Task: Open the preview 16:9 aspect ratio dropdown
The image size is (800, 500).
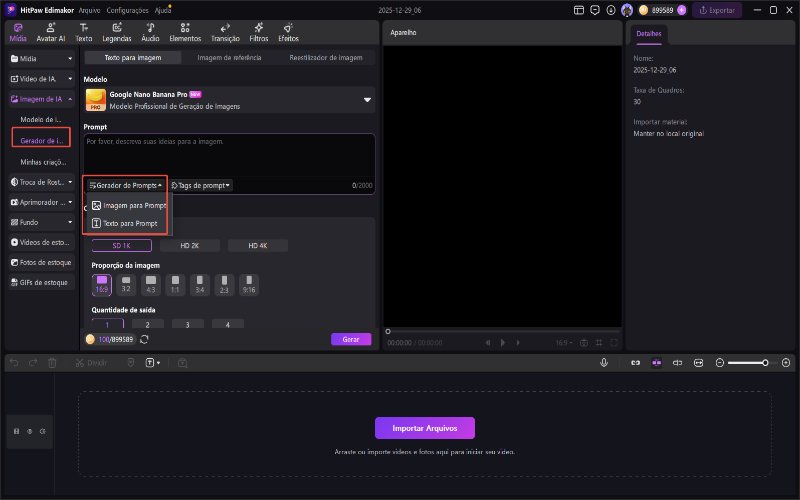Action: pyautogui.click(x=564, y=343)
